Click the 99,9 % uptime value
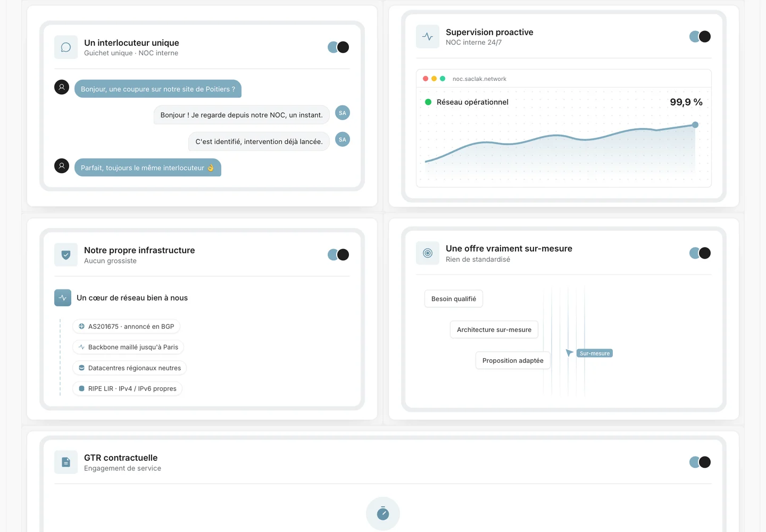766x532 pixels. tap(686, 102)
